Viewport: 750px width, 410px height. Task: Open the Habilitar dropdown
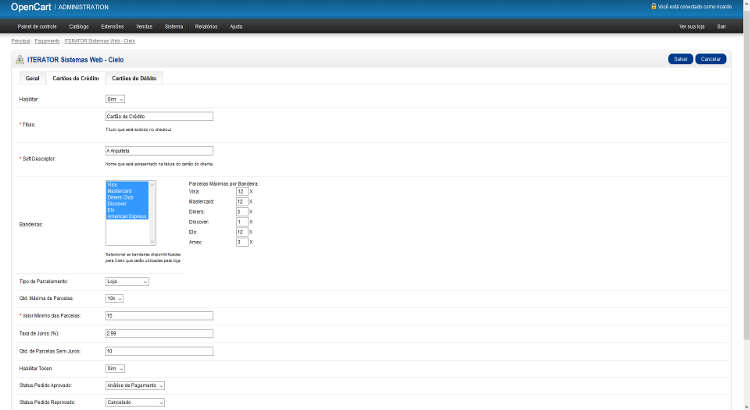(x=115, y=99)
